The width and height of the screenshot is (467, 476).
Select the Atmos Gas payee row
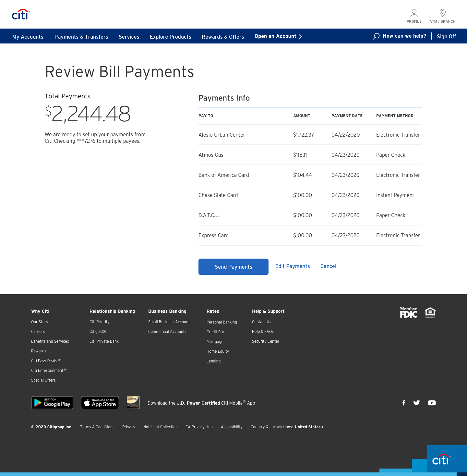point(310,155)
